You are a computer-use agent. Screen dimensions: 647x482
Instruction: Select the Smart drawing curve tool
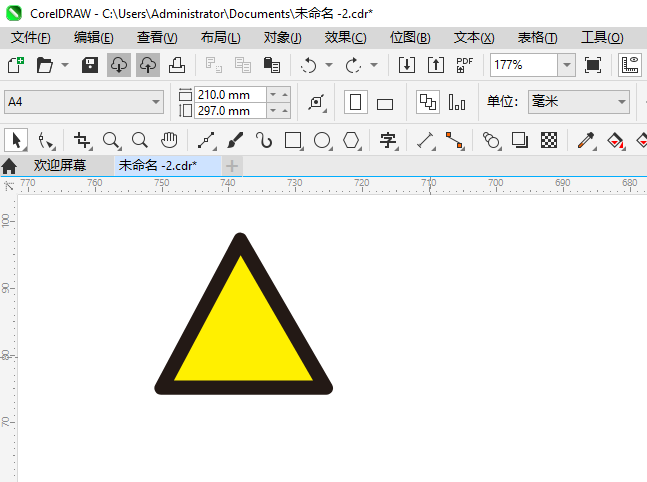coord(264,140)
